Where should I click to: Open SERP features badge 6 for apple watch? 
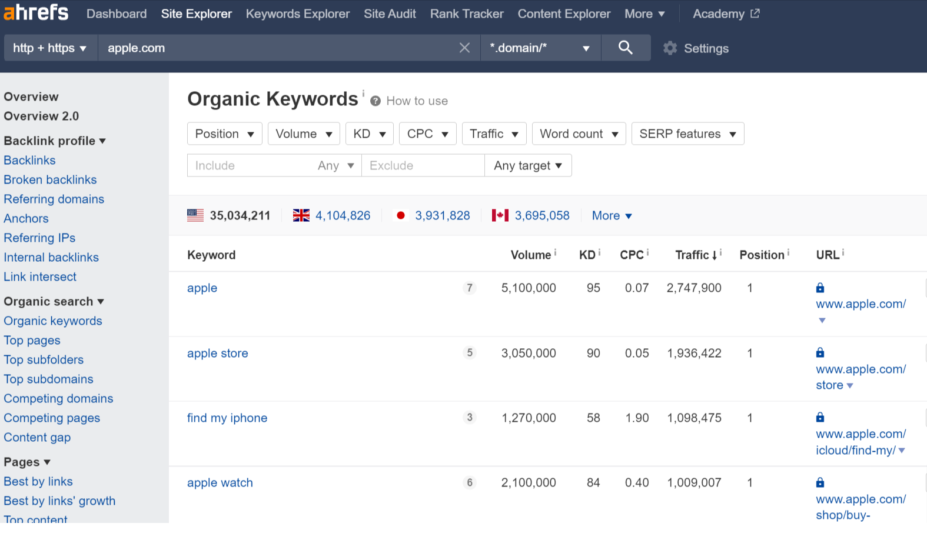pos(469,482)
